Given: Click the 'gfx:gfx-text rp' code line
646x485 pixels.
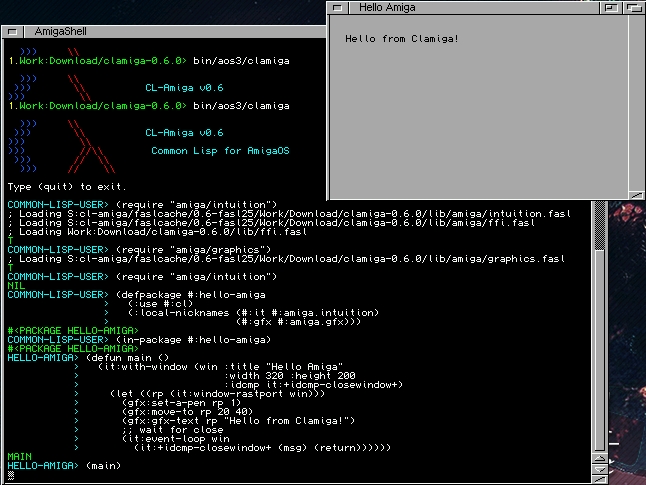Looking at the screenshot, I should pos(238,421).
